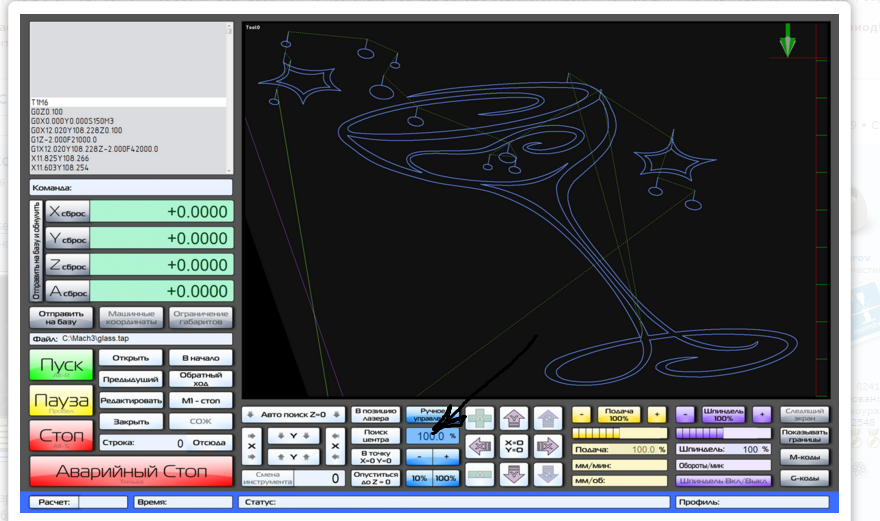This screenshot has height=521, width=880.
Task: Start program with green Пуск button
Action: point(61,365)
